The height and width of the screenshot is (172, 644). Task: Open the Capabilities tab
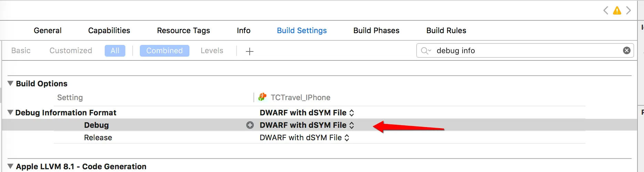click(x=109, y=30)
